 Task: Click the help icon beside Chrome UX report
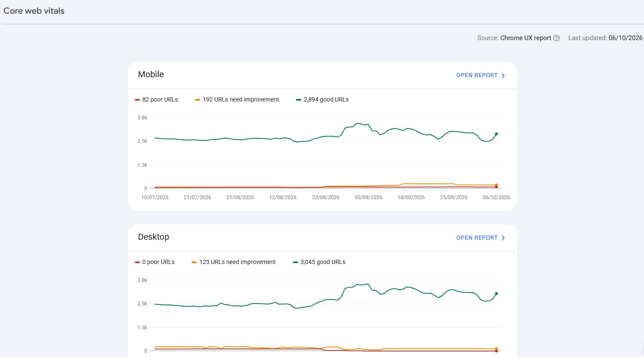coord(556,38)
